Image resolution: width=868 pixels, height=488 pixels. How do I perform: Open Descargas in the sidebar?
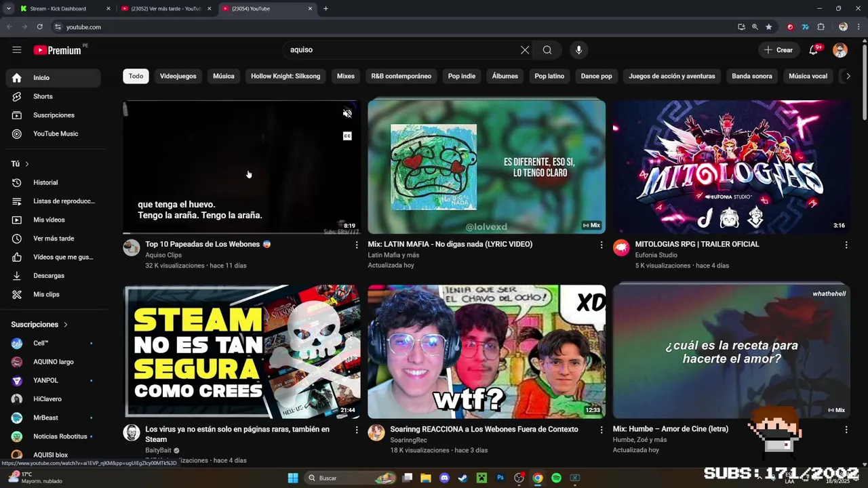coord(53,276)
